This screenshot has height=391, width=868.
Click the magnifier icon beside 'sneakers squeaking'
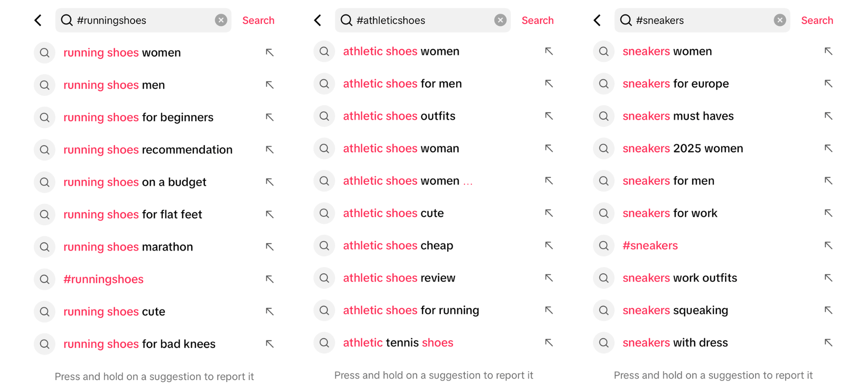point(604,310)
